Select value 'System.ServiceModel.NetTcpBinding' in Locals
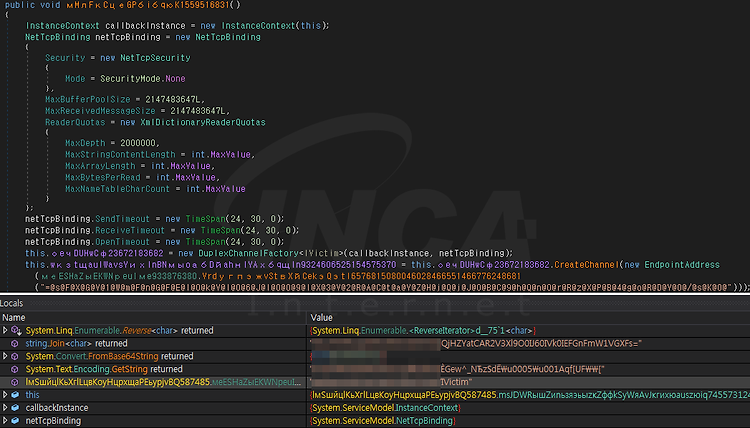The height and width of the screenshot is (428, 750). [x=383, y=421]
